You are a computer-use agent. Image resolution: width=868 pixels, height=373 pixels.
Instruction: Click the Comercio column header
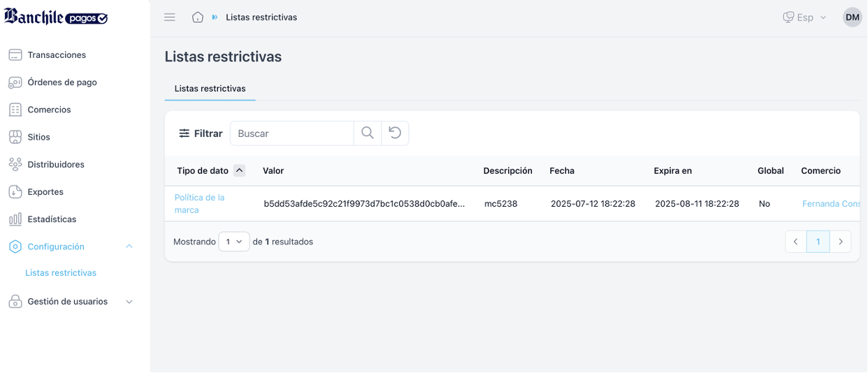tap(820, 170)
